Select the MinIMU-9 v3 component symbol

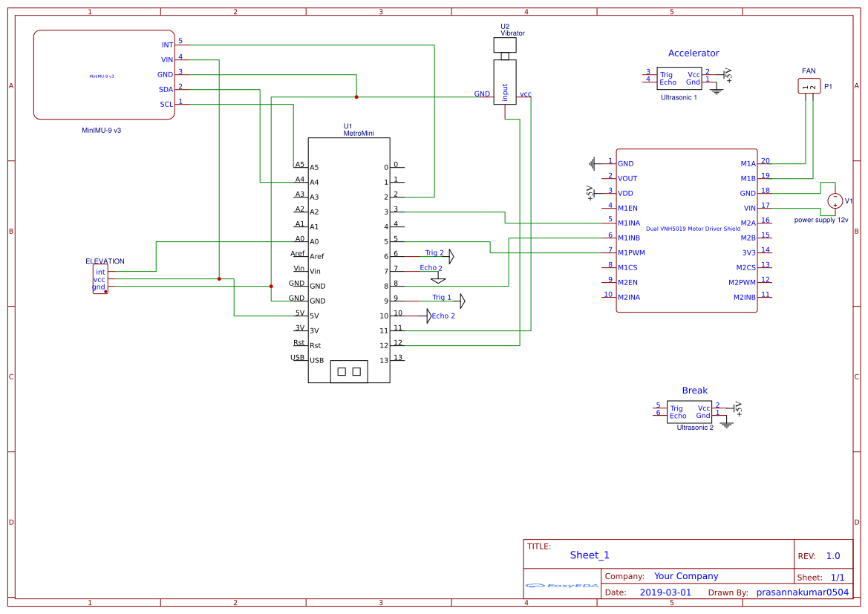pos(103,74)
